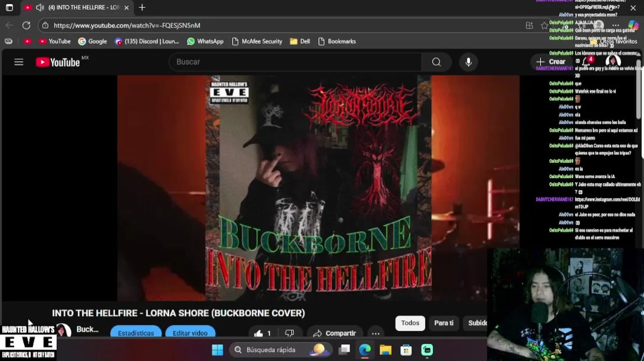Start voice search with the microphone icon

click(x=468, y=62)
